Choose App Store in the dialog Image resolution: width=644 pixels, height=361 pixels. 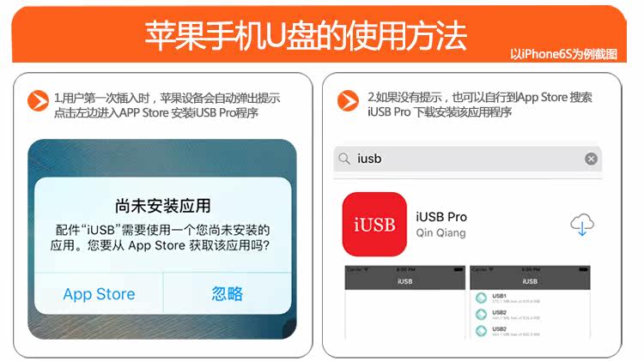click(x=99, y=294)
